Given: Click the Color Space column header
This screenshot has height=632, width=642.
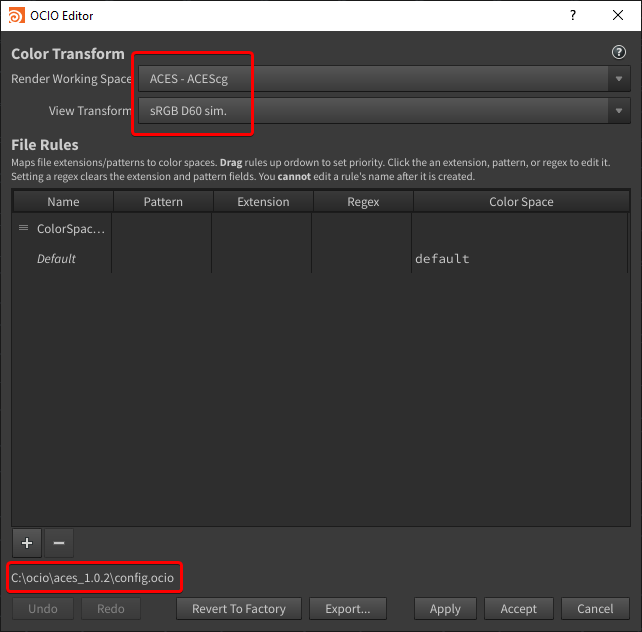Looking at the screenshot, I should (521, 202).
